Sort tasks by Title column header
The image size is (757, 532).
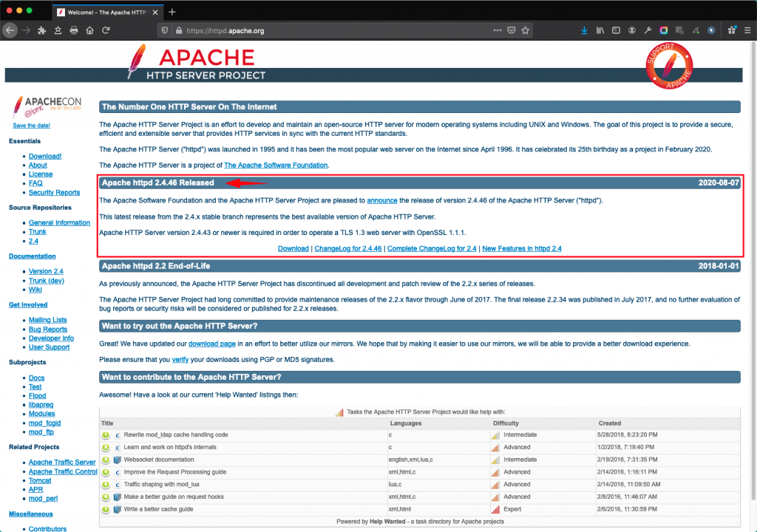tap(107, 423)
